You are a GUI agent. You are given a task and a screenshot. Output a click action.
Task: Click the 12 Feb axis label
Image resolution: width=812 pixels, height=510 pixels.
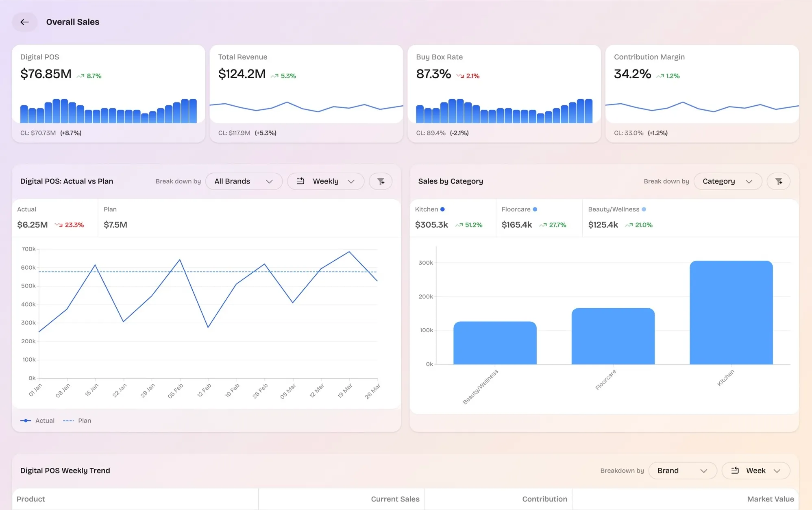(x=204, y=390)
